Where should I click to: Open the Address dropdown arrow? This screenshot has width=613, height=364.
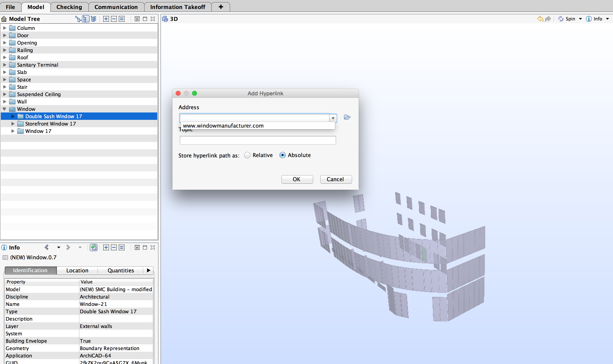[333, 118]
